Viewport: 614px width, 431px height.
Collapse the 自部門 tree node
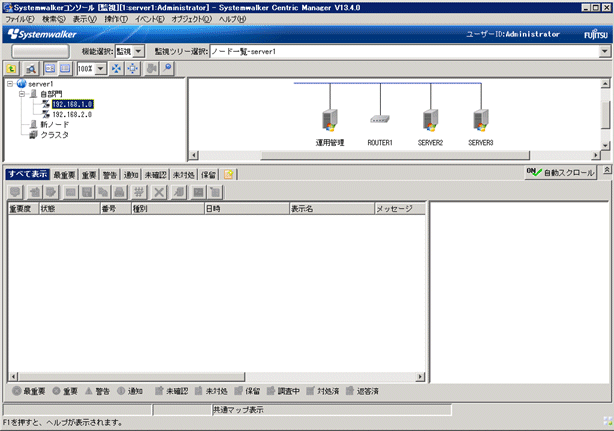click(x=22, y=94)
